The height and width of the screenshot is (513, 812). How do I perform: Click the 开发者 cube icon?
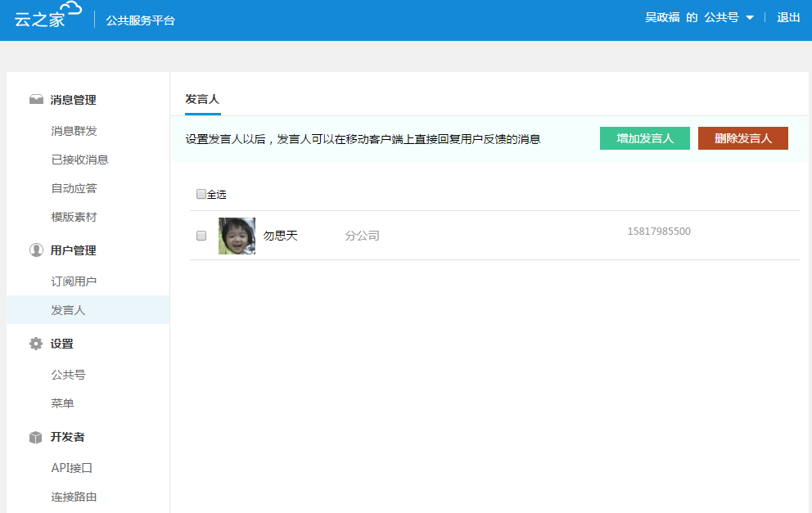click(36, 437)
